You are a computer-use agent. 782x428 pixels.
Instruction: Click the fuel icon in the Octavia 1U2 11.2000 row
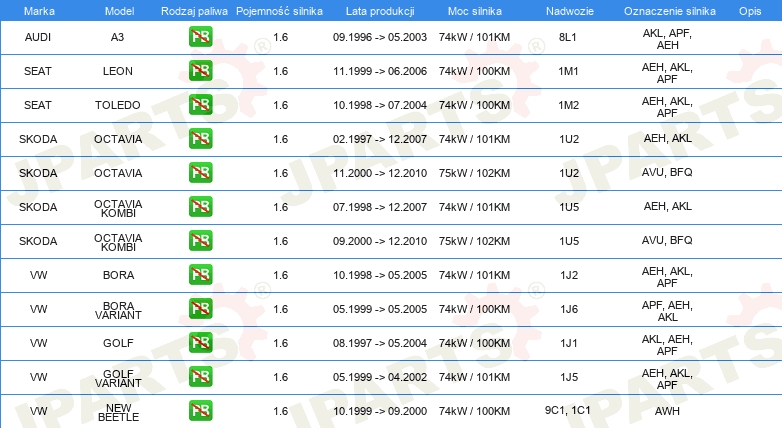coord(200,173)
